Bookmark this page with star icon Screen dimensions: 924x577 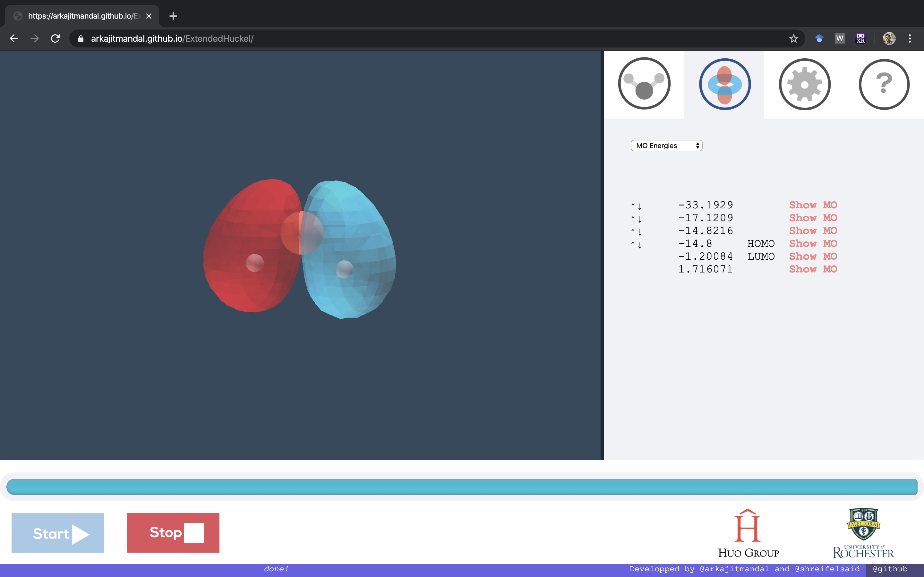pyautogui.click(x=793, y=38)
